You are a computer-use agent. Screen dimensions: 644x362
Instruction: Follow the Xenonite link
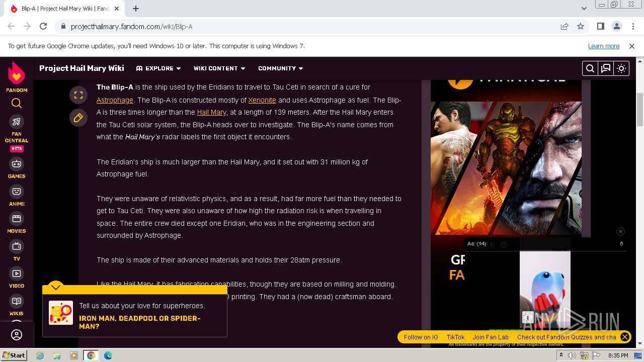pos(262,100)
